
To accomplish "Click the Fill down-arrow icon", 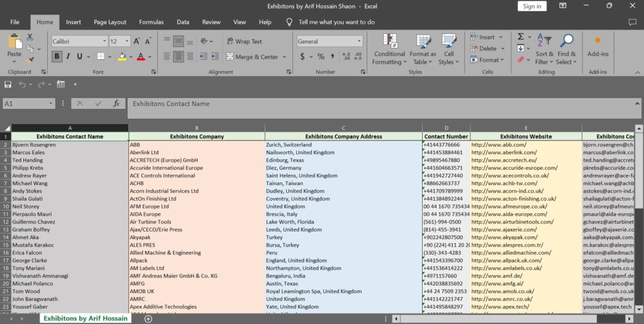I will tap(521, 48).
